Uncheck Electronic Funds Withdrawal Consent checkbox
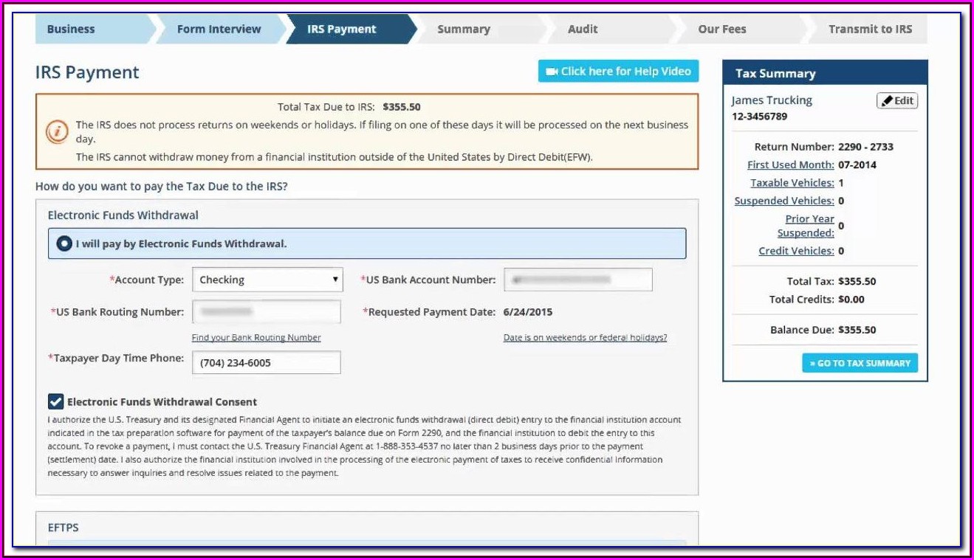The image size is (974, 560). point(55,401)
